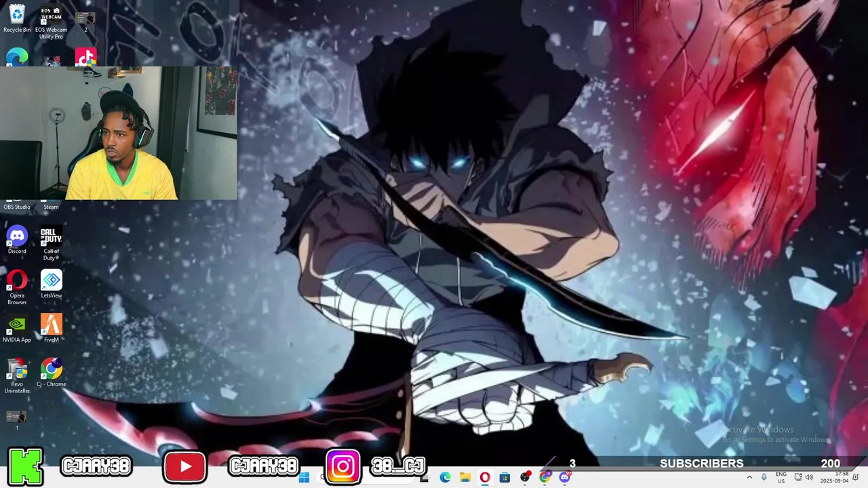Select the NVIDIA App desktop icon

click(x=17, y=328)
